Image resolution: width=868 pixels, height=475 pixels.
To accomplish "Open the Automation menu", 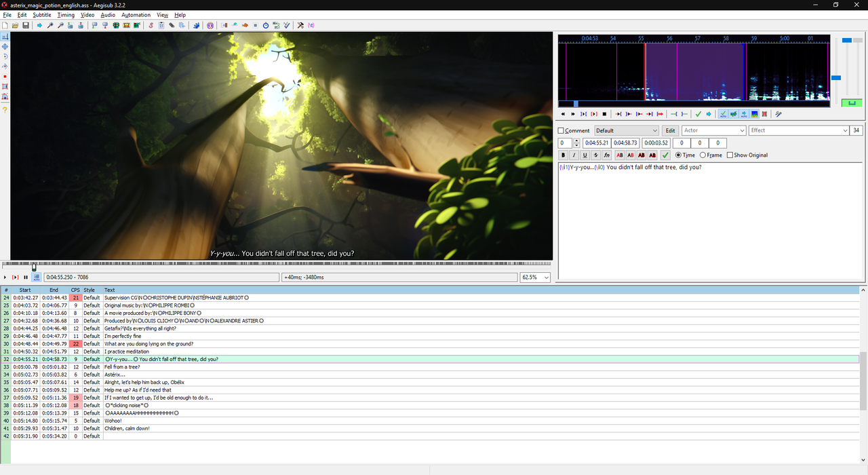I will coord(136,15).
